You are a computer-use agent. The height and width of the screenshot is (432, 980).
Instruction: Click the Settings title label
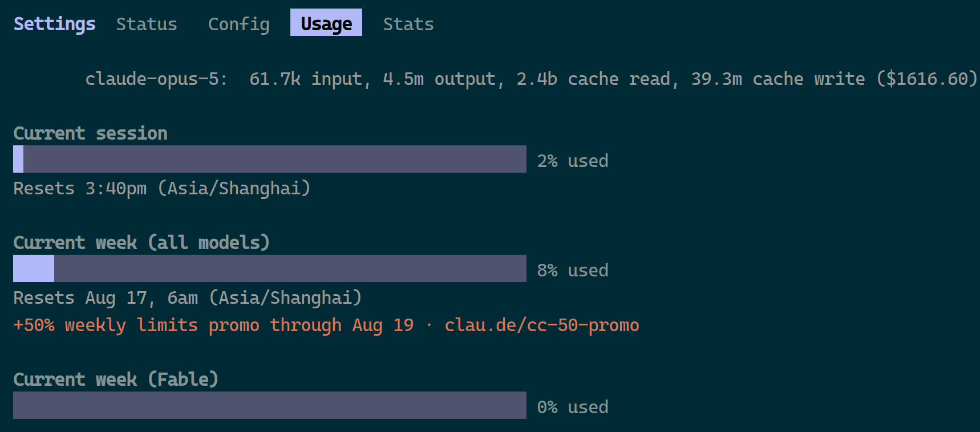click(55, 24)
